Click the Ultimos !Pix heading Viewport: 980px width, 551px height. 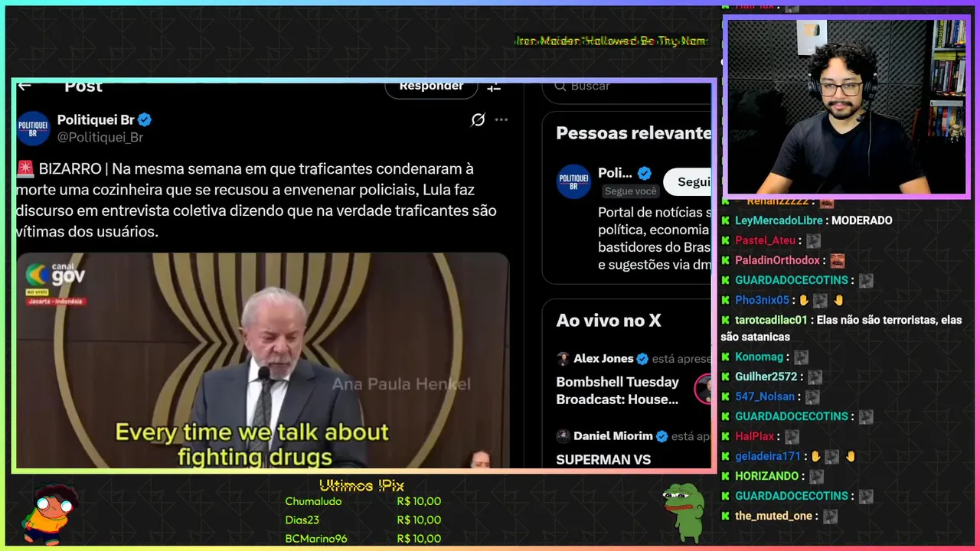[x=361, y=486]
